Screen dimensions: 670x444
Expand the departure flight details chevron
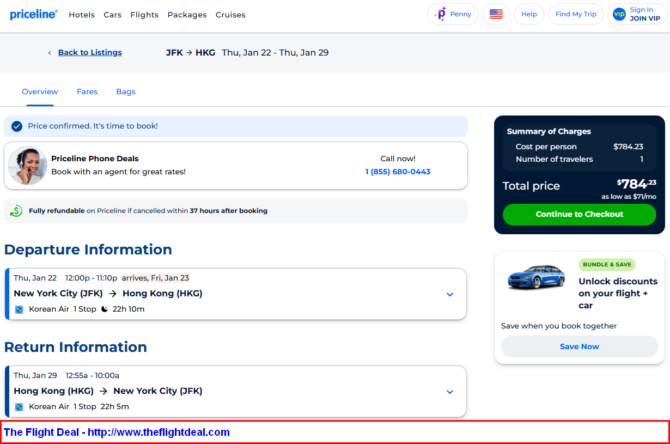450,294
